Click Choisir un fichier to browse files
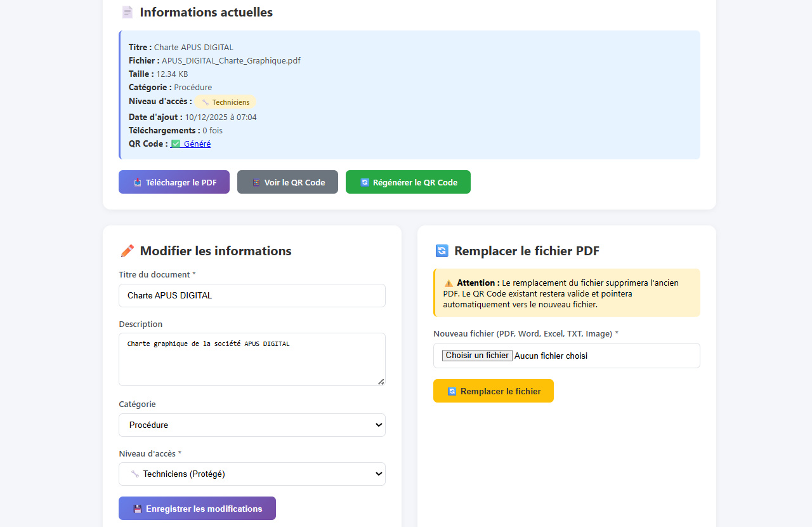This screenshot has width=812, height=527. pos(477,356)
